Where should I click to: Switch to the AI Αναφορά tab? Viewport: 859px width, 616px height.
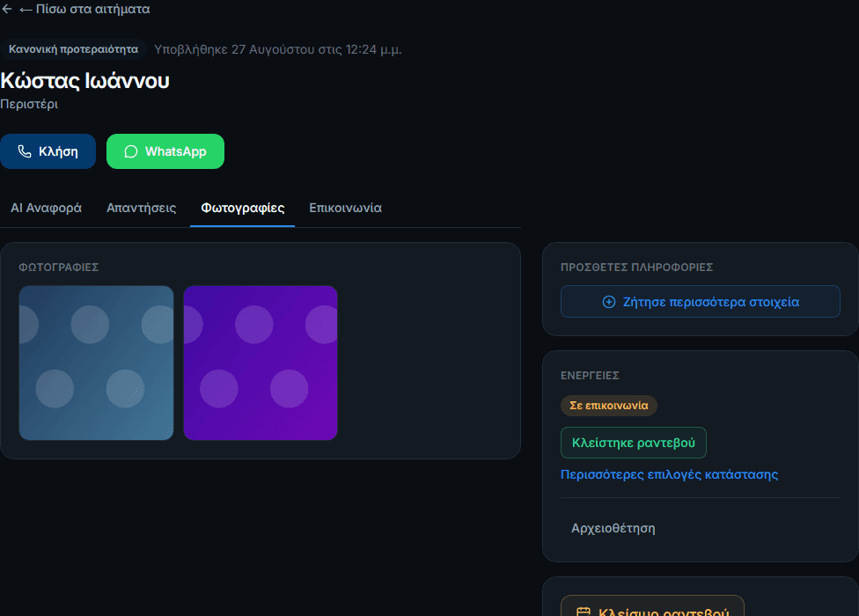coord(46,208)
